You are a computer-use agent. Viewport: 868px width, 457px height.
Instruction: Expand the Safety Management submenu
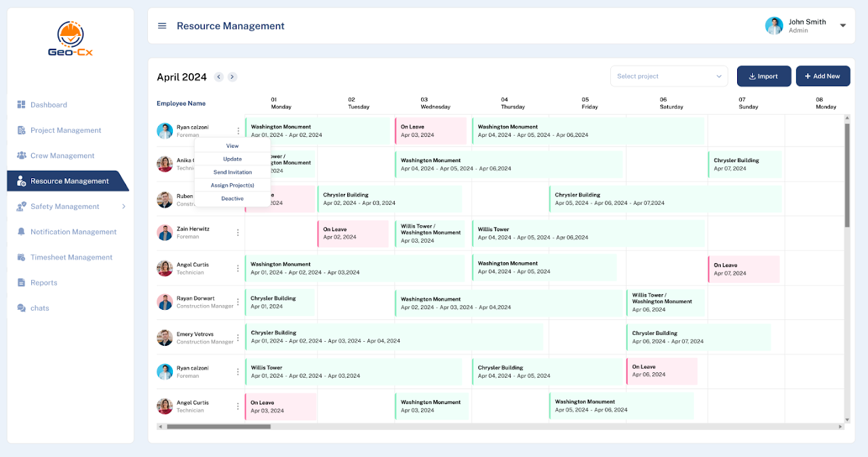pyautogui.click(x=123, y=207)
